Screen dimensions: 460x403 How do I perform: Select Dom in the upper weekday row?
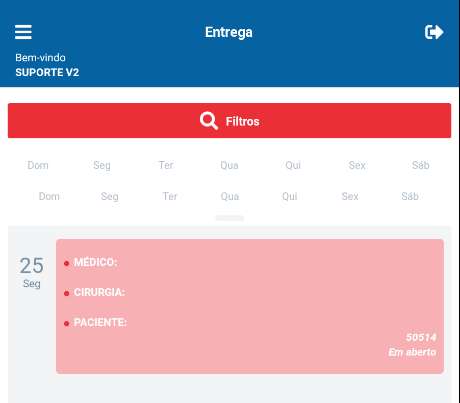(38, 165)
